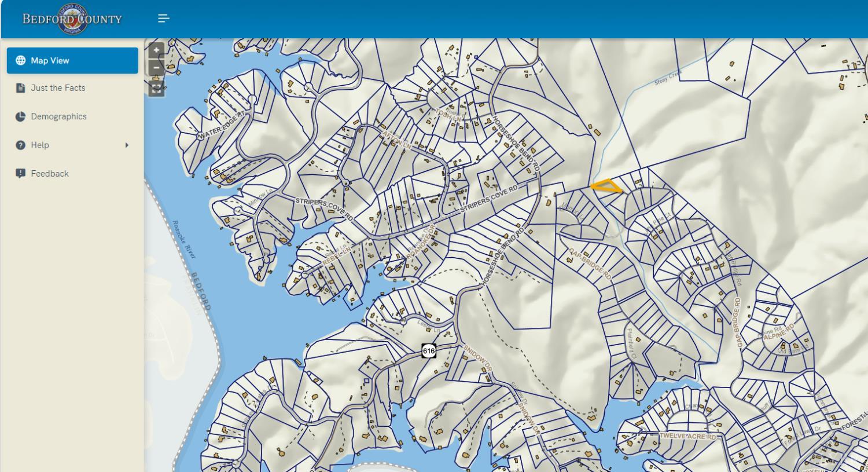Click the Feedback exclamation bubble icon
The height and width of the screenshot is (472, 868).
[x=21, y=173]
